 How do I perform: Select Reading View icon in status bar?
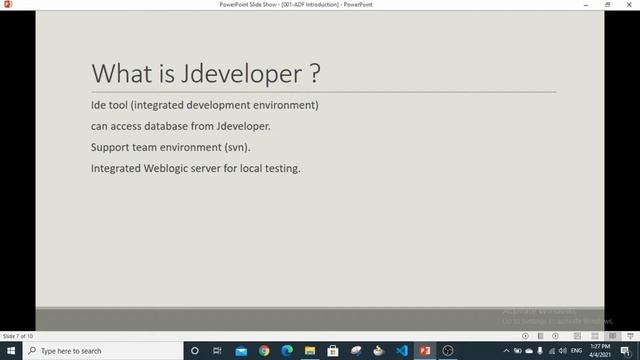coord(613,336)
